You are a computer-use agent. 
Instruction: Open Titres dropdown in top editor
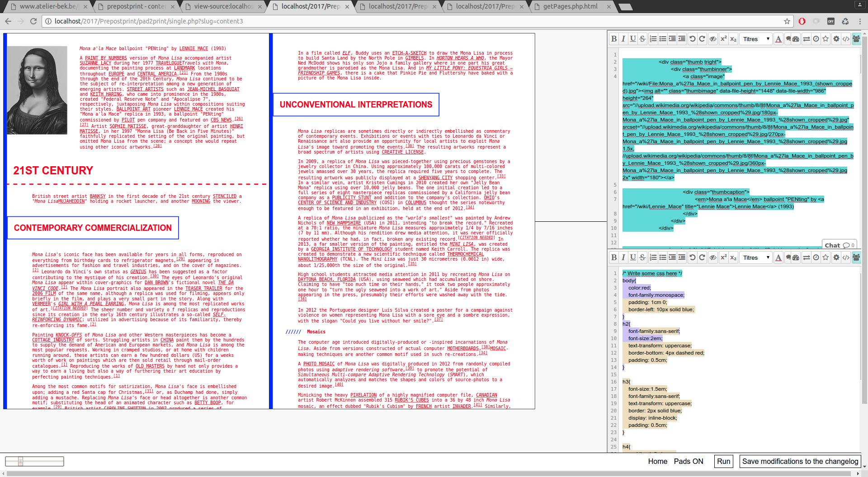coord(755,39)
